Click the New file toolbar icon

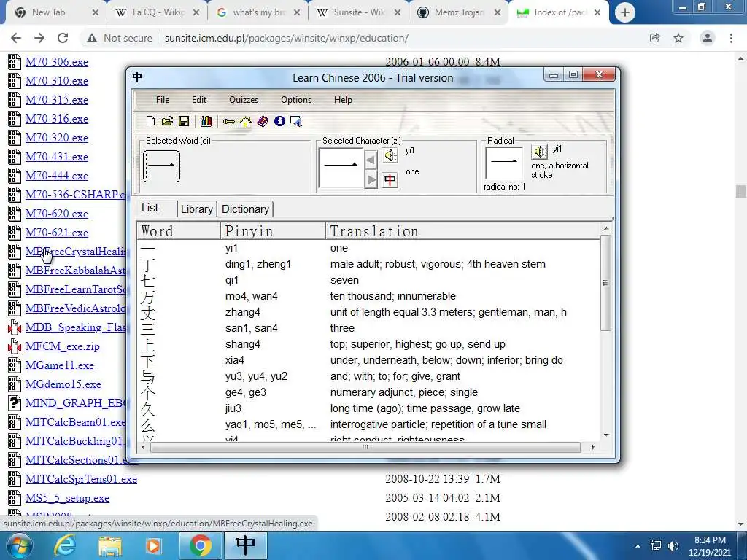(150, 121)
